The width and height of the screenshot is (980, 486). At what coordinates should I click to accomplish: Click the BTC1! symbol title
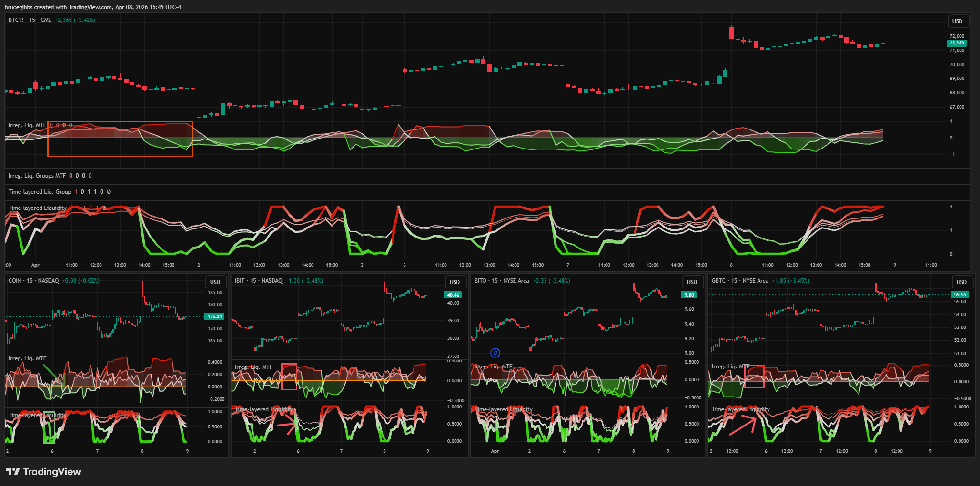click(16, 20)
